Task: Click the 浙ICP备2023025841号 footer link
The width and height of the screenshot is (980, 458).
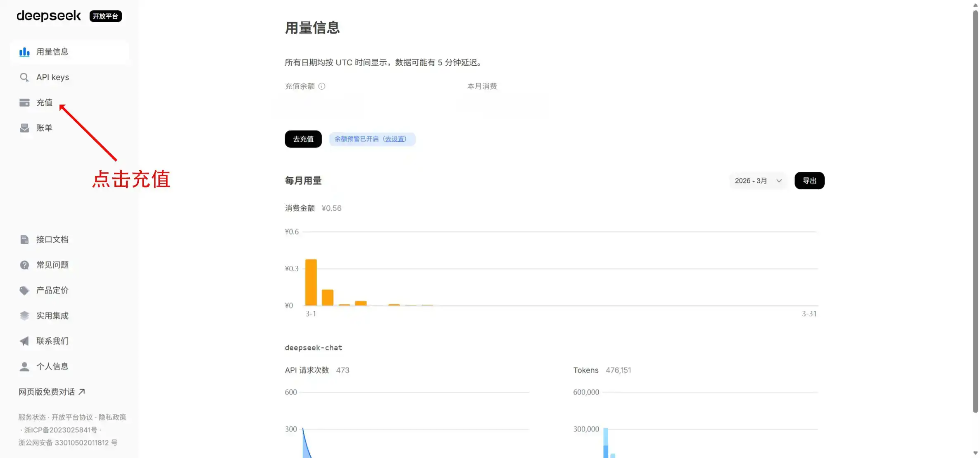Action: pyautogui.click(x=61, y=430)
